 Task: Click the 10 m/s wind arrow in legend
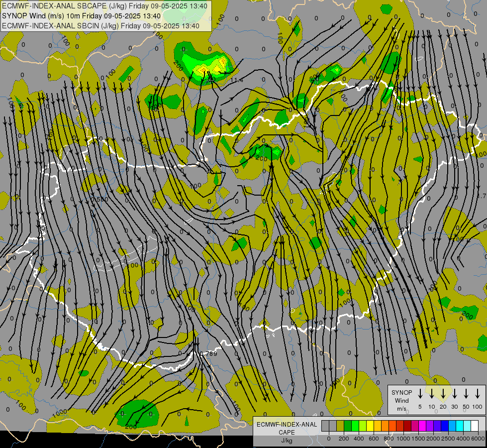[431, 393]
